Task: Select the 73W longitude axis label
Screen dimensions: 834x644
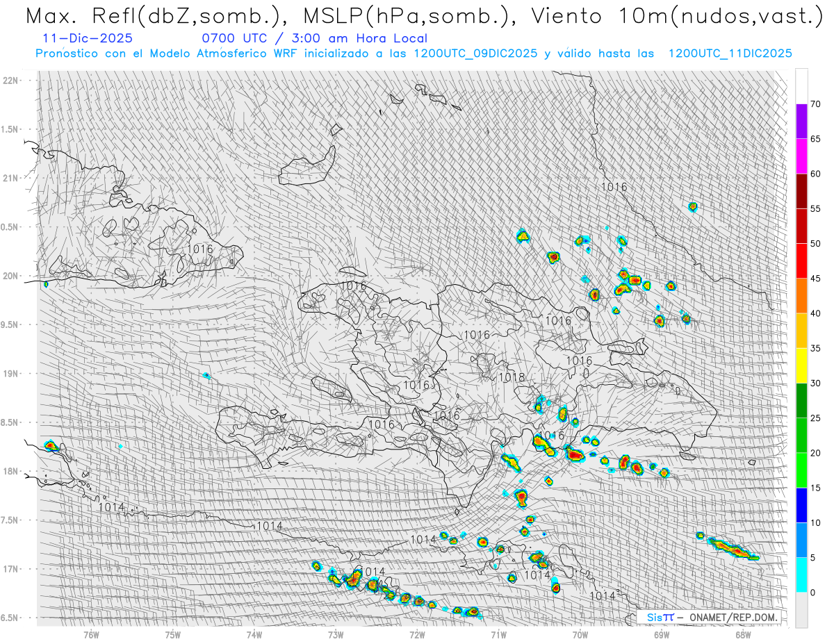Action: (336, 634)
